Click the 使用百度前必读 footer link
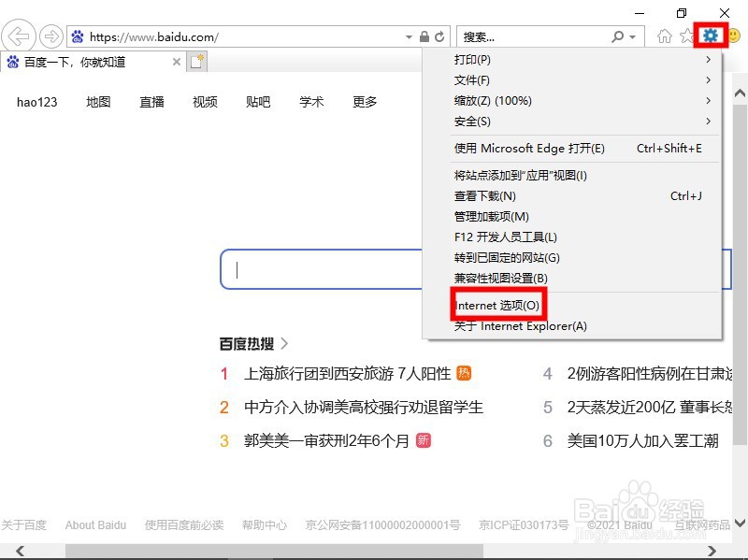Viewport: 748px width, 560px height. tap(184, 524)
